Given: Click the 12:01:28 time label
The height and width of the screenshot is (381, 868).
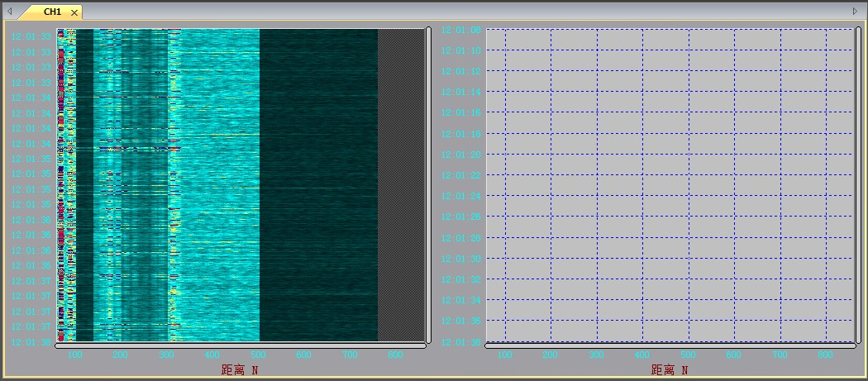Looking at the screenshot, I should pos(461,238).
